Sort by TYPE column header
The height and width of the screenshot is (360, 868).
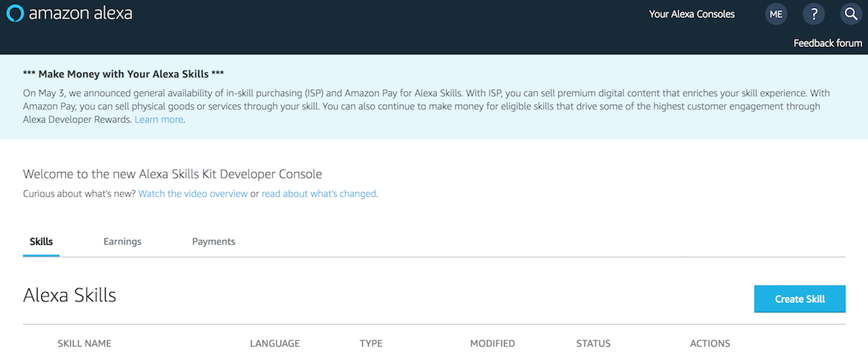(x=371, y=343)
